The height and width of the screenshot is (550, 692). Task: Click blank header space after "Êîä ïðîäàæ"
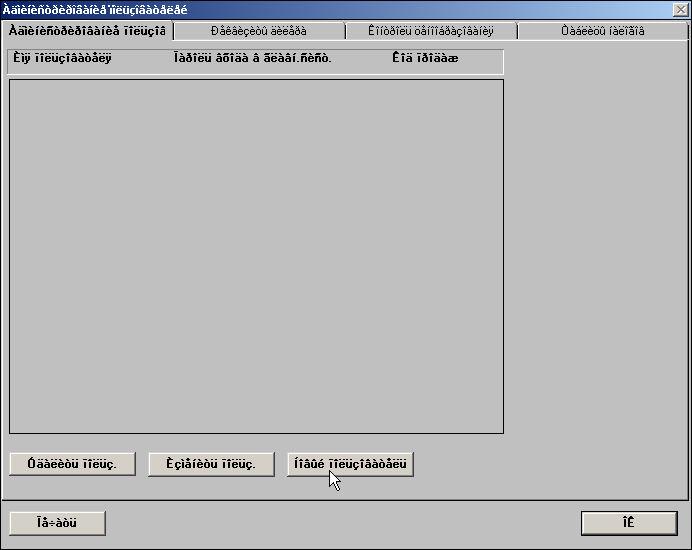(x=482, y=58)
